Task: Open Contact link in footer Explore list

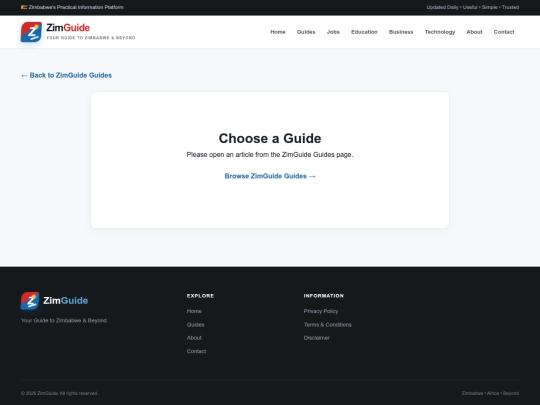Action: (196, 351)
